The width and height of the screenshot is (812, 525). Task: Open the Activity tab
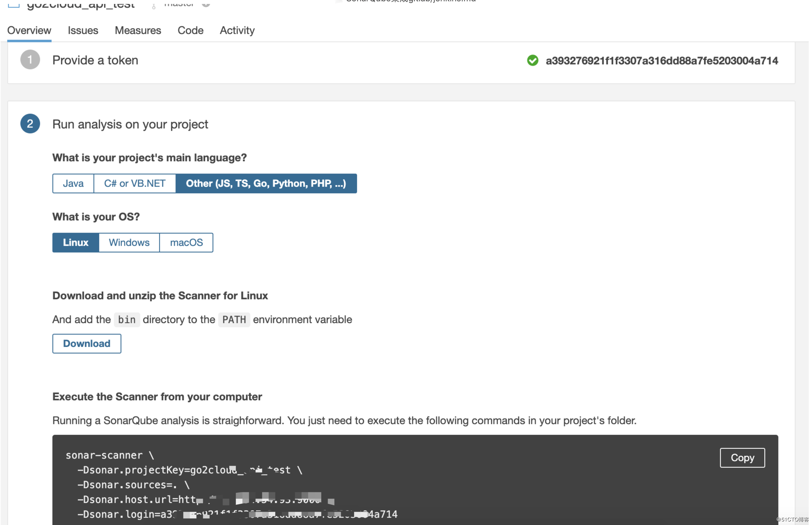237,30
